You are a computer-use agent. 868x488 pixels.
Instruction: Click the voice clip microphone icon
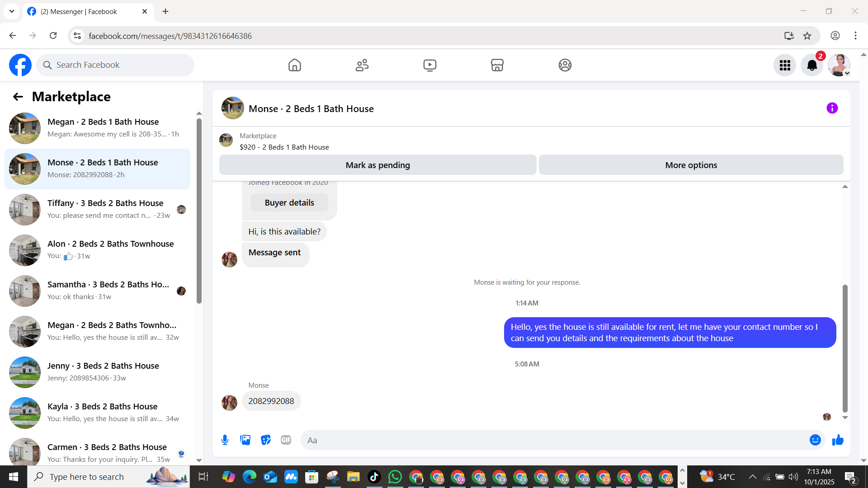(x=225, y=440)
